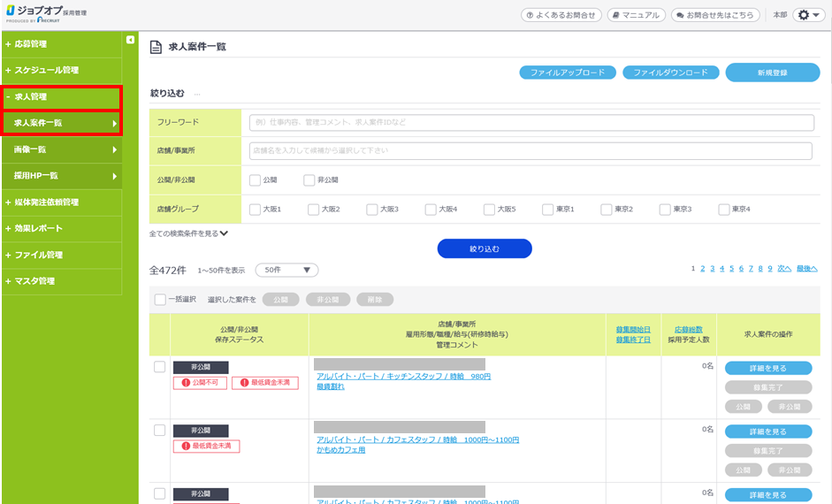The image size is (832, 504).
Task: Click the フリーワード search input field
Action: point(530,122)
